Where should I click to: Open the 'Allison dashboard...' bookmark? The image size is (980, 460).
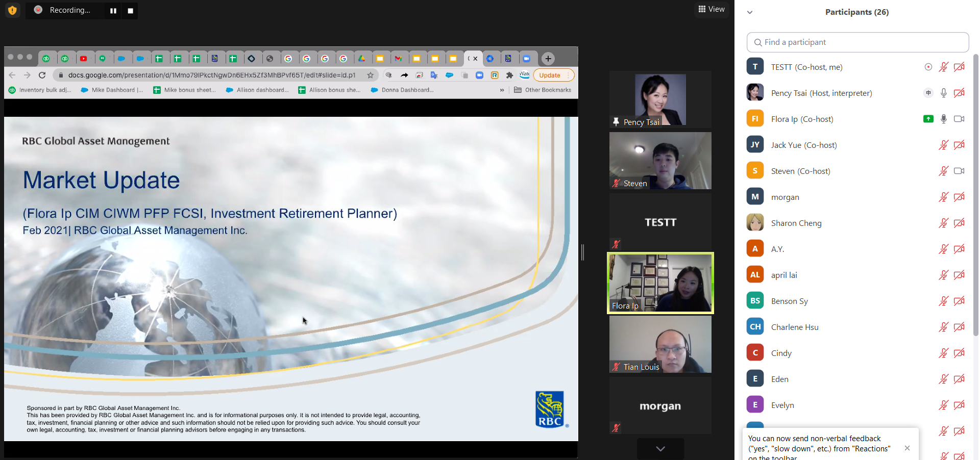257,90
